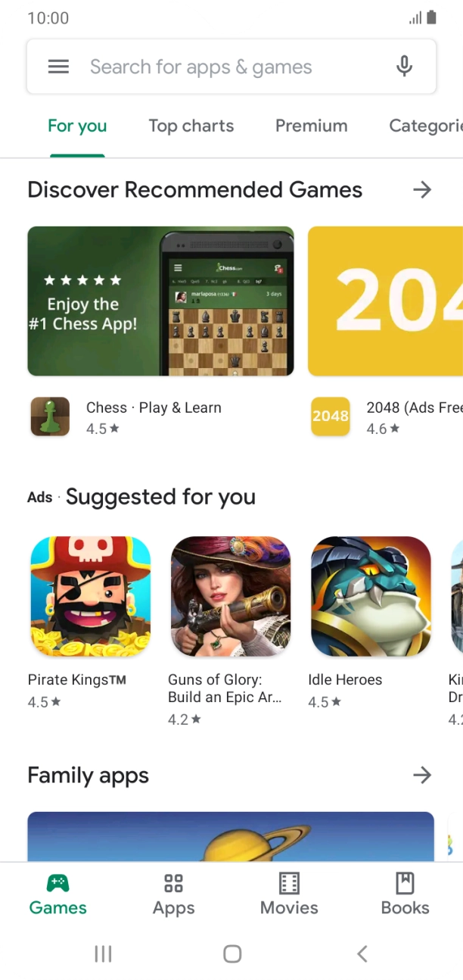This screenshot has width=463, height=980.
Task: Open the Categories tab
Action: point(426,126)
